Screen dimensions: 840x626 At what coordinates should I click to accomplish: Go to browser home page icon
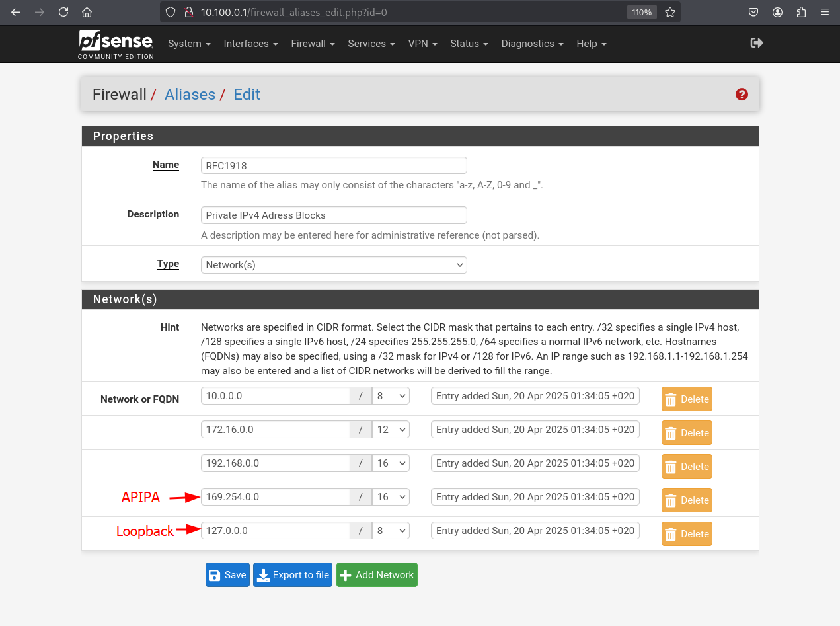pyautogui.click(x=87, y=12)
